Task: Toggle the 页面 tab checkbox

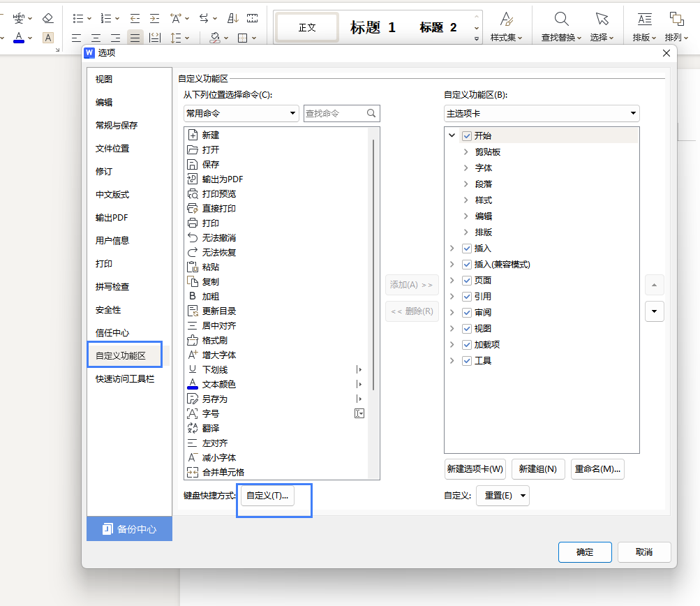Action: [467, 281]
